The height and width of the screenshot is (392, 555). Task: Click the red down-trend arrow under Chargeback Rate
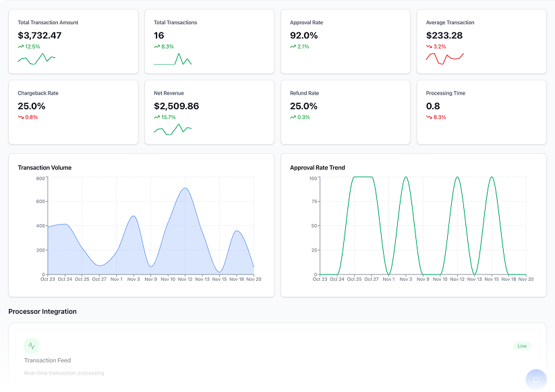pos(21,117)
